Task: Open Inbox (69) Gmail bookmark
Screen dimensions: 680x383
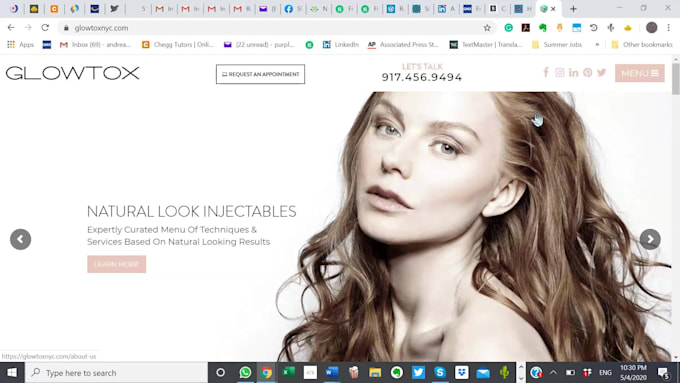Action: pos(95,44)
